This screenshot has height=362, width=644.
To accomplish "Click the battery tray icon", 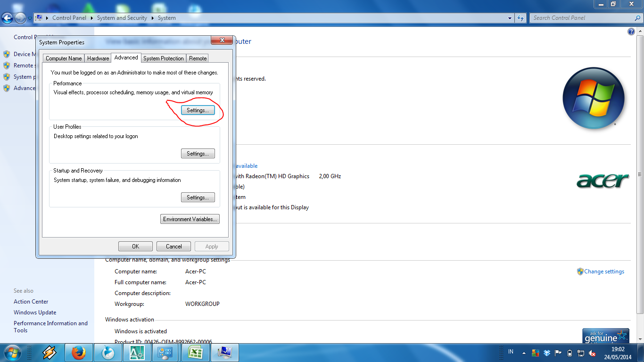I will (x=570, y=353).
